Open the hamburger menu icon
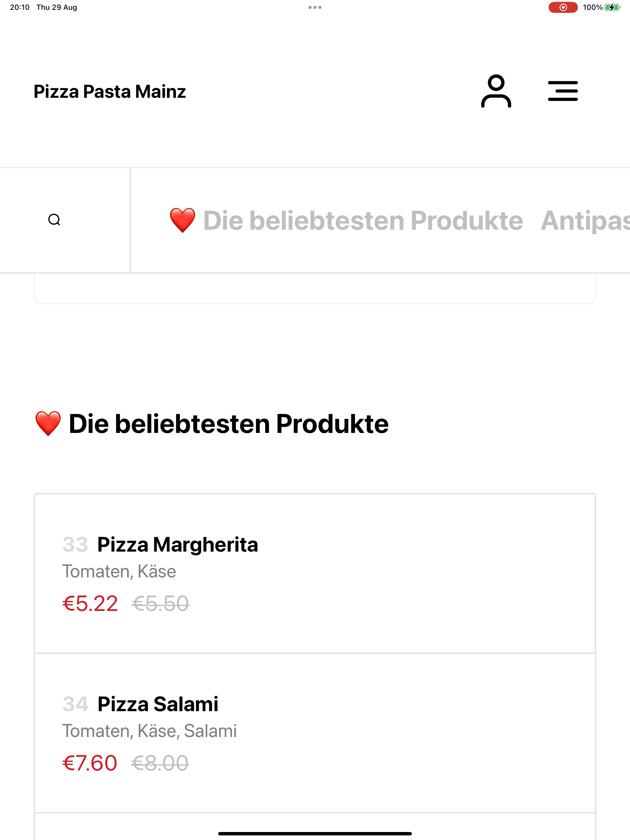630x840 pixels. click(563, 91)
